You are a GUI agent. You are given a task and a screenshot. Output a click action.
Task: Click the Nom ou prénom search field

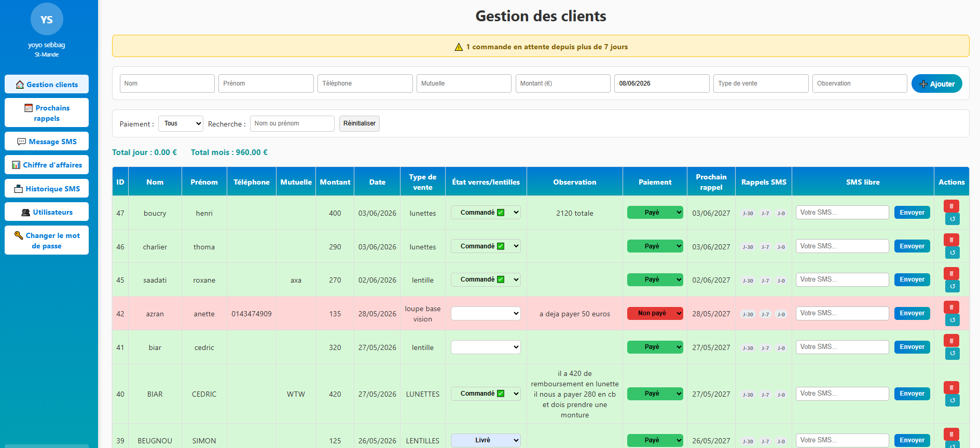292,123
